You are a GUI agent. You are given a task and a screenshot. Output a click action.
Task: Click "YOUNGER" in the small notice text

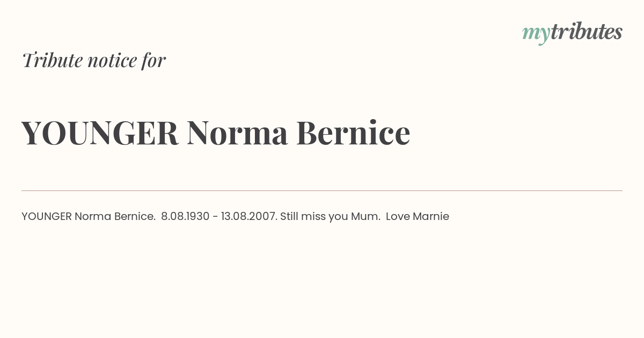point(47,217)
